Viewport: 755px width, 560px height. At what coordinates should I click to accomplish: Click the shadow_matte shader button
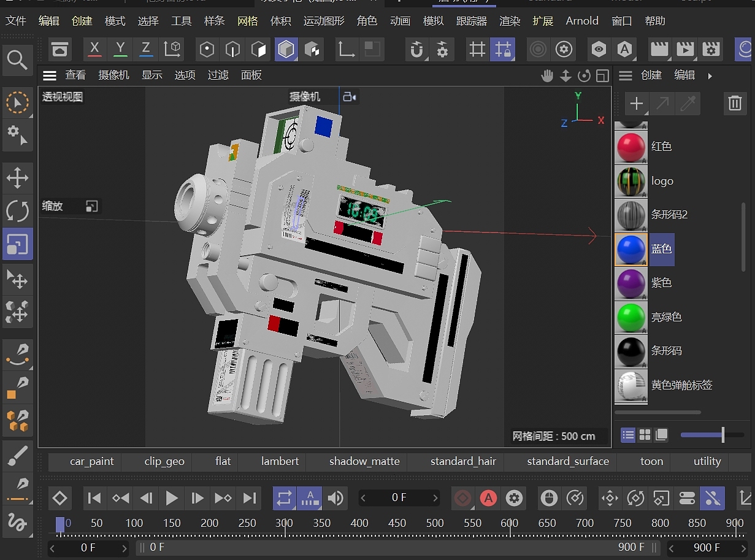coord(364,461)
